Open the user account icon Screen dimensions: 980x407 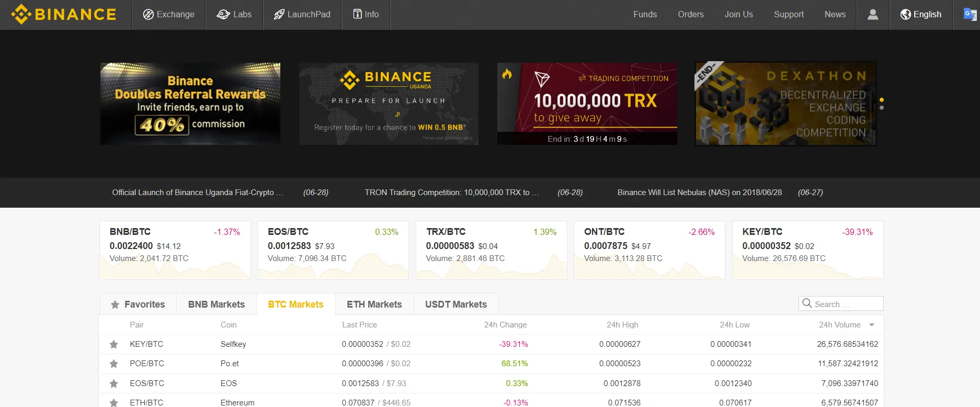point(872,15)
